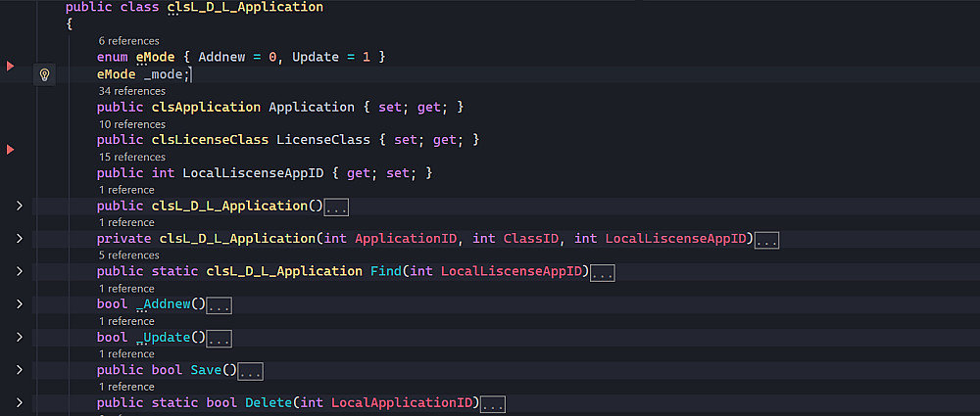
Task: Click the Save method name
Action: (x=206, y=370)
